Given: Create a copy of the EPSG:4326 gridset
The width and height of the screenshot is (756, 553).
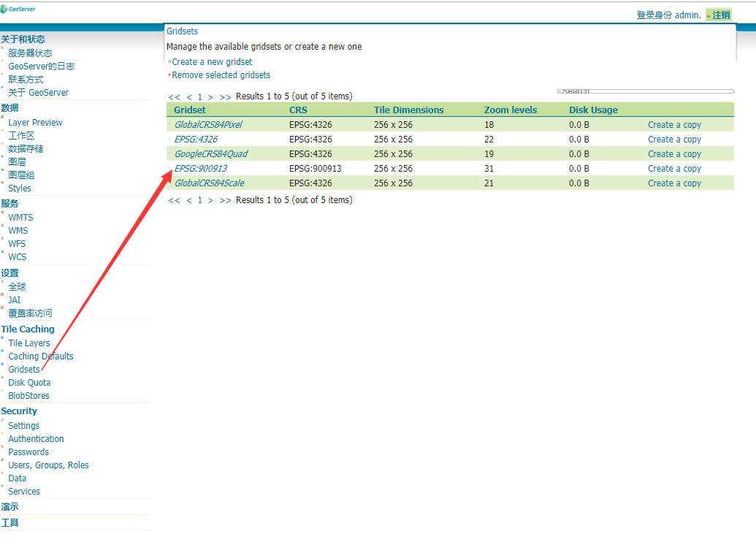Looking at the screenshot, I should pyautogui.click(x=674, y=140).
